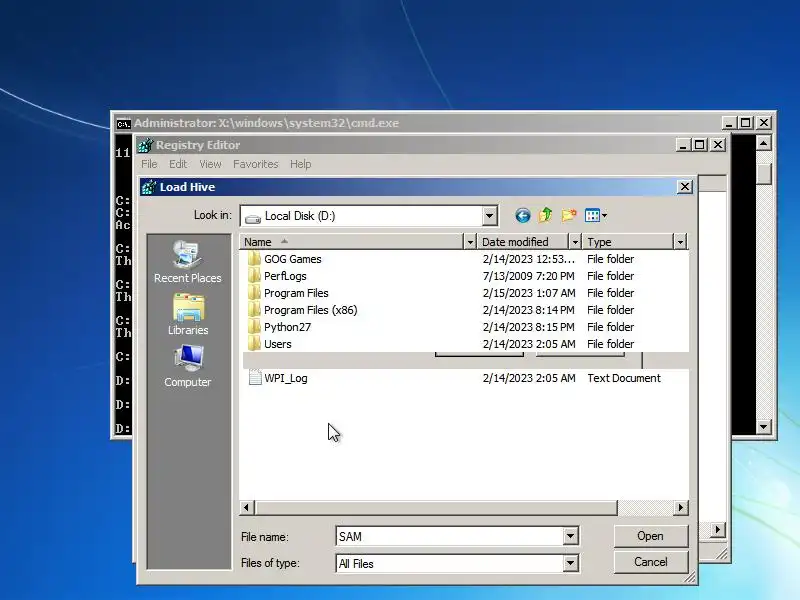Open Favorites menu in Registry Editor
The image size is (800, 600).
click(256, 164)
